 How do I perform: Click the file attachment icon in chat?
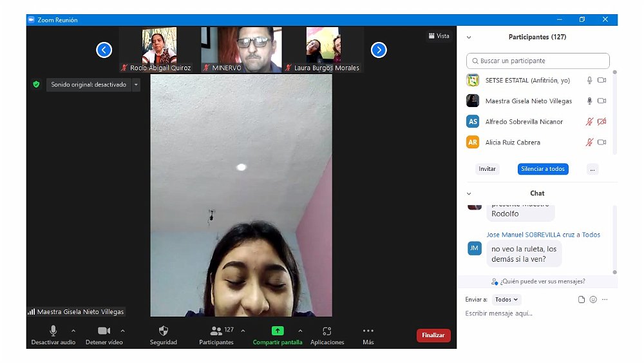[x=582, y=300]
